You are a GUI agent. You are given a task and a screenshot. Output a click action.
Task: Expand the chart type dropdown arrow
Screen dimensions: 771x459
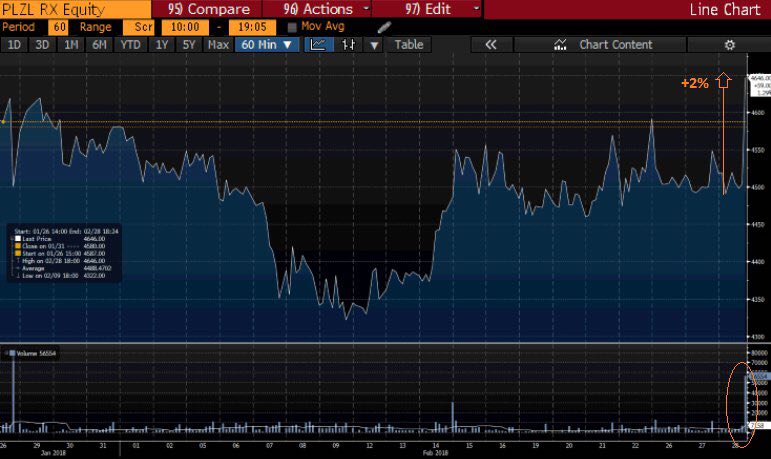pyautogui.click(x=374, y=45)
